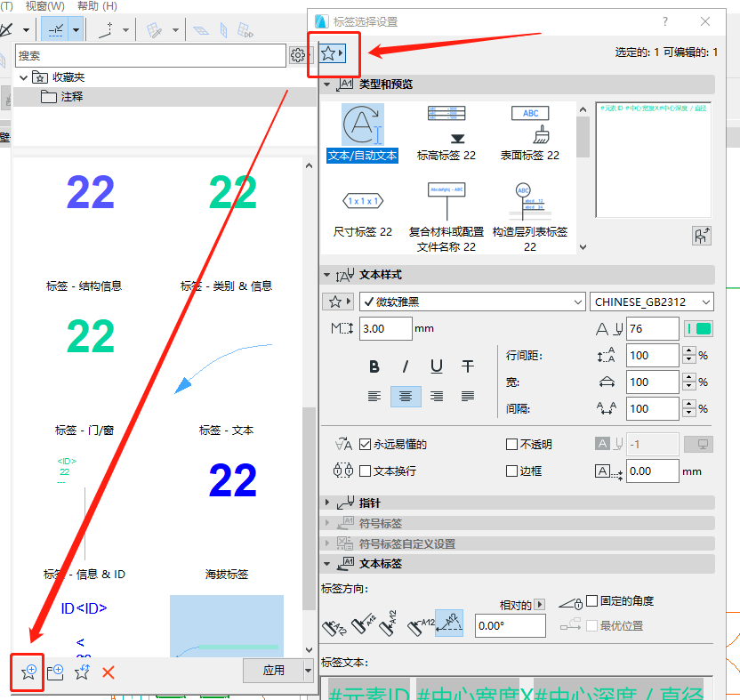740x700 pixels.
Task: Select first label orientation icon
Action: [334, 627]
